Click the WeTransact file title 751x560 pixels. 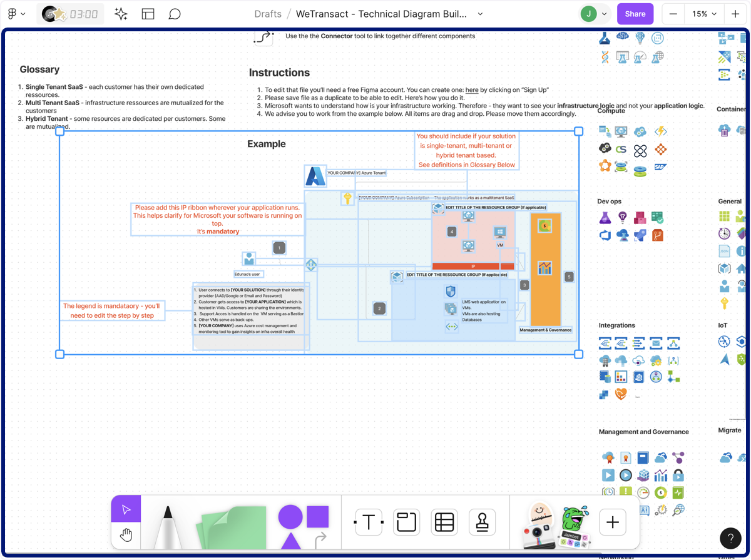click(381, 14)
